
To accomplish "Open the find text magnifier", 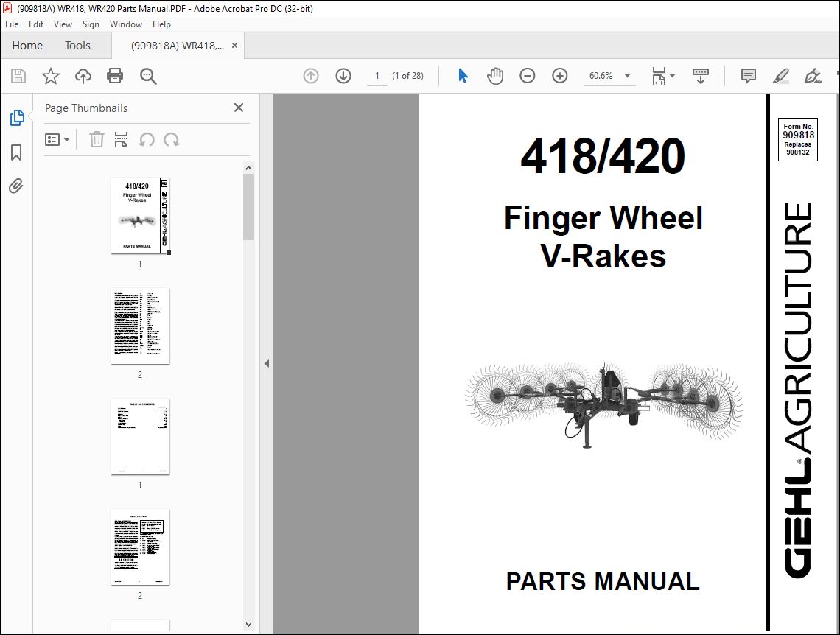I will click(148, 76).
